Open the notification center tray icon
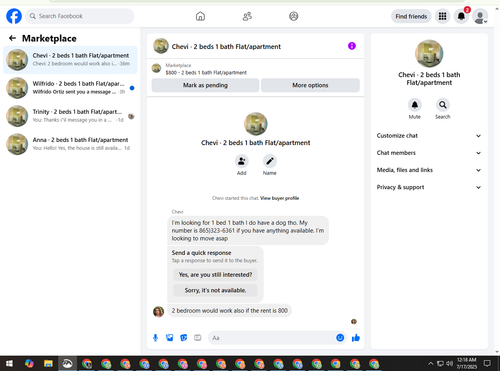Image resolution: width=500 pixels, height=371 pixels. click(x=487, y=363)
